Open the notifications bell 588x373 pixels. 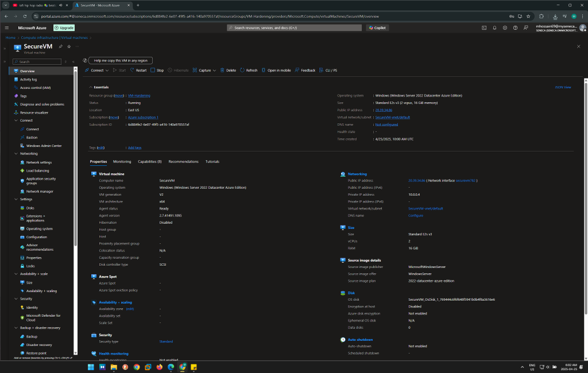[x=494, y=28]
